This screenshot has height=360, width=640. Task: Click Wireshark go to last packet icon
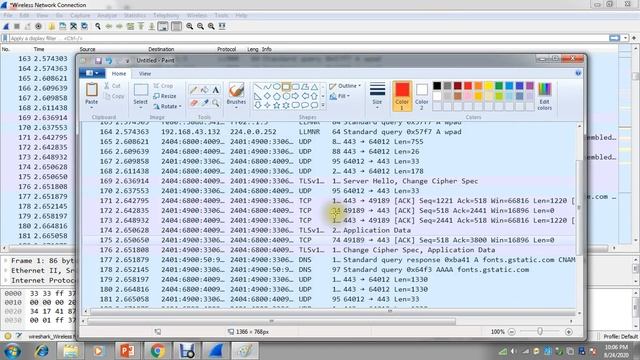click(x=151, y=26)
